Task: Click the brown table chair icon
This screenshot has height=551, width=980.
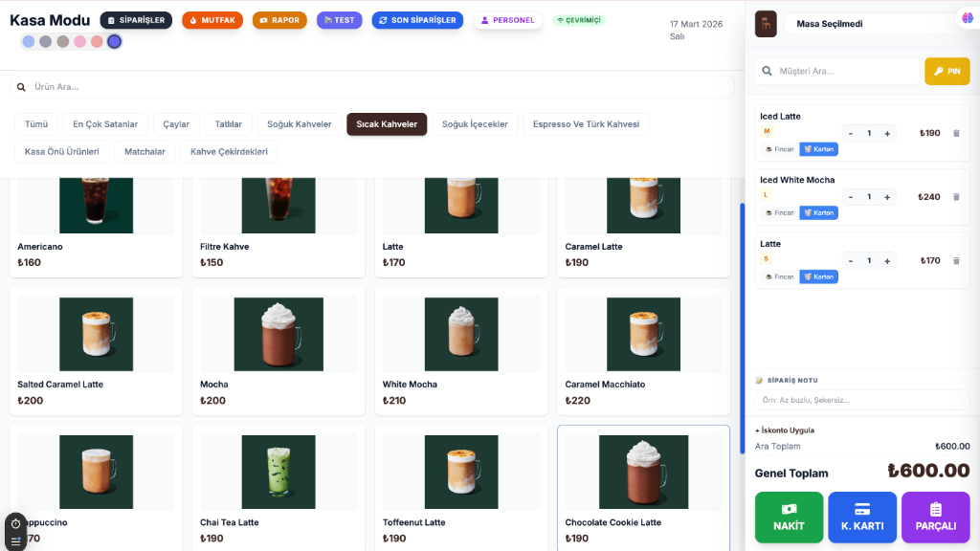Action: tap(766, 24)
